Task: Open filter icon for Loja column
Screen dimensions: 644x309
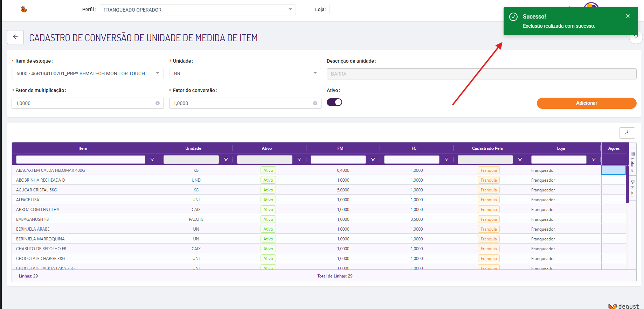Action: [x=594, y=160]
